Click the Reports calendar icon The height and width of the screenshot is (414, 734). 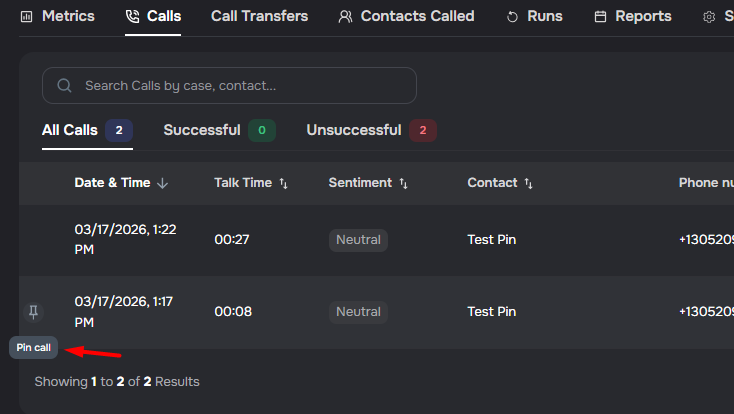tap(600, 17)
